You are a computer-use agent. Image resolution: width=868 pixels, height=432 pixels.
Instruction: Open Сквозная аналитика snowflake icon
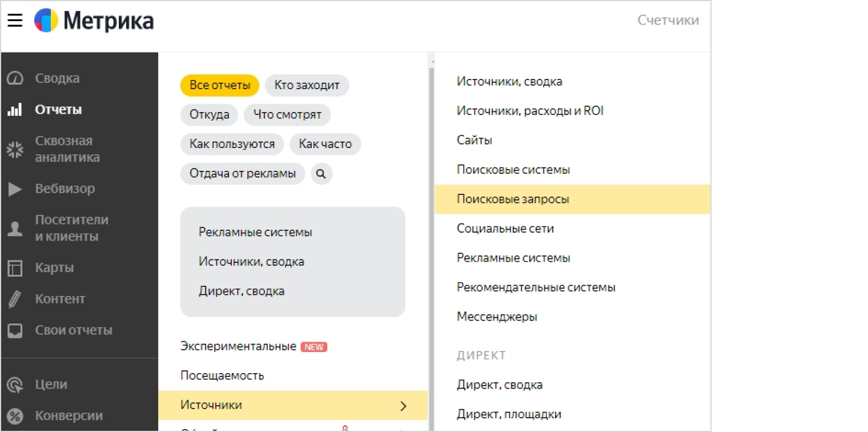click(15, 150)
